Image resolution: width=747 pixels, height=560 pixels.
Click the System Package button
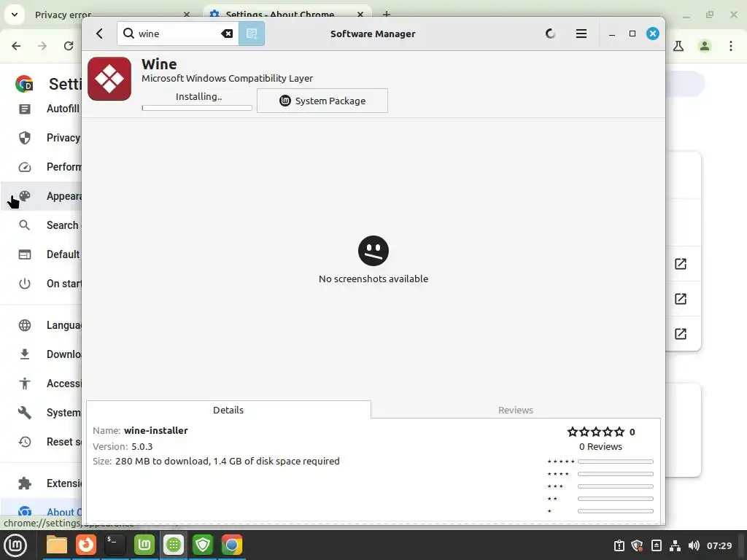[x=322, y=101]
